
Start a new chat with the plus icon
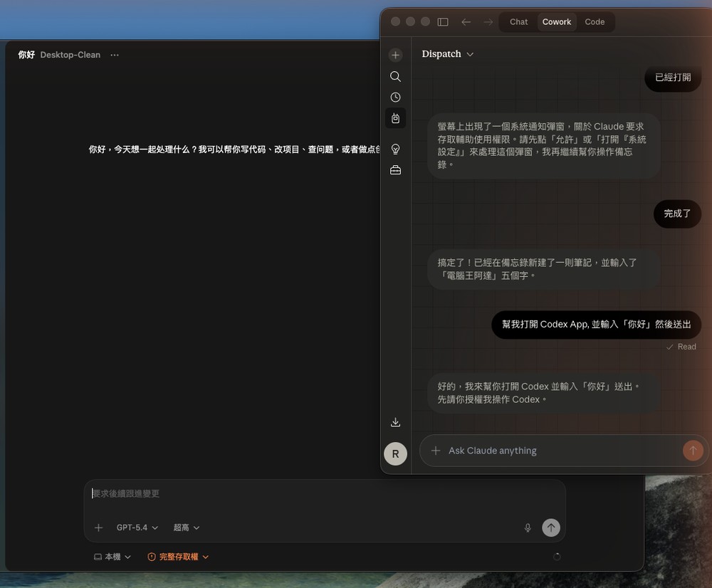[x=395, y=55]
